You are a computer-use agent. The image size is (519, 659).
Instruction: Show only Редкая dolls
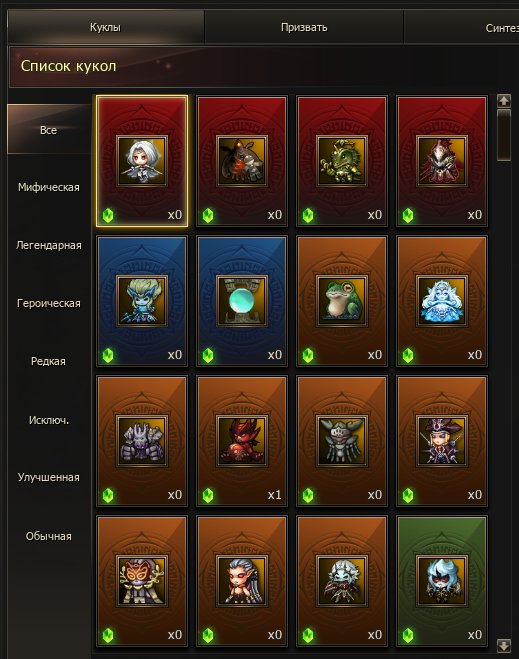pyautogui.click(x=49, y=361)
